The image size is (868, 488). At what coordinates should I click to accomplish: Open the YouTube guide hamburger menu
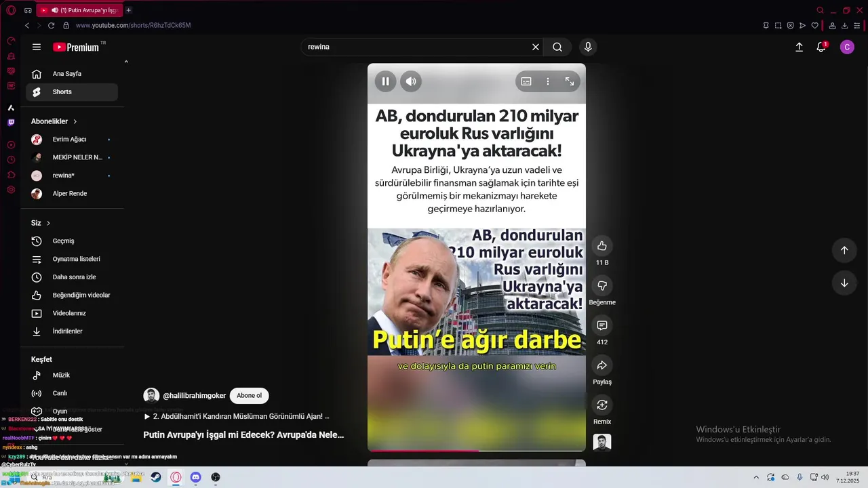pos(37,47)
